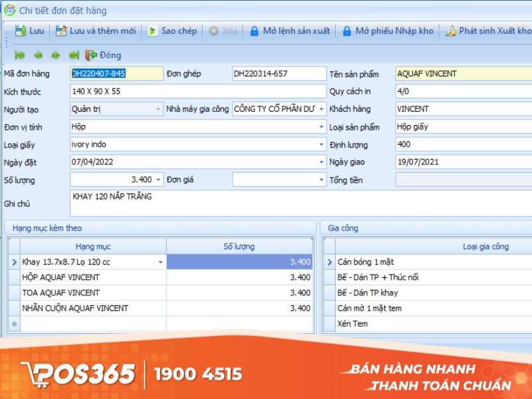Image resolution: width=532 pixels, height=399 pixels.
Task: Click the Đóng door icon
Action: tap(90, 56)
